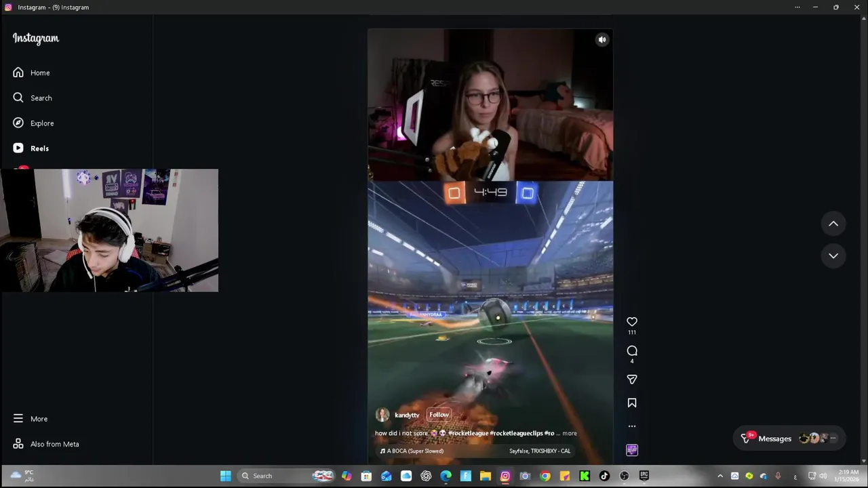Open TikTok from the taskbar
The height and width of the screenshot is (488, 868).
(604, 476)
